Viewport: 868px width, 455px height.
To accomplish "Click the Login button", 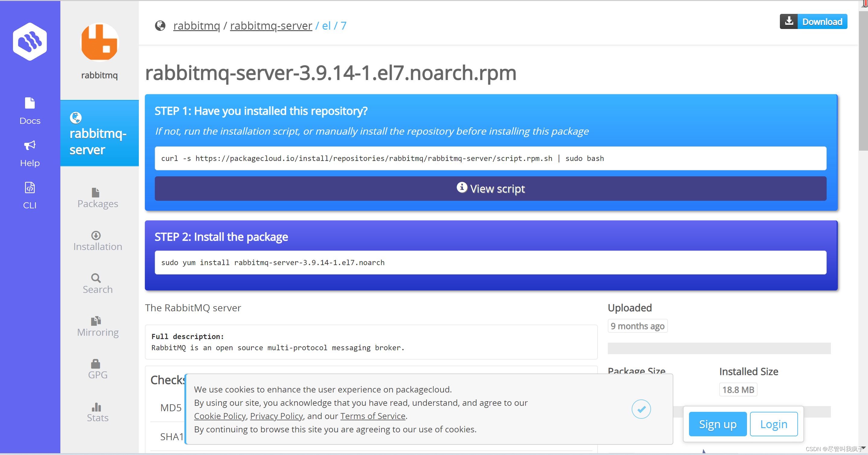I will pos(774,424).
